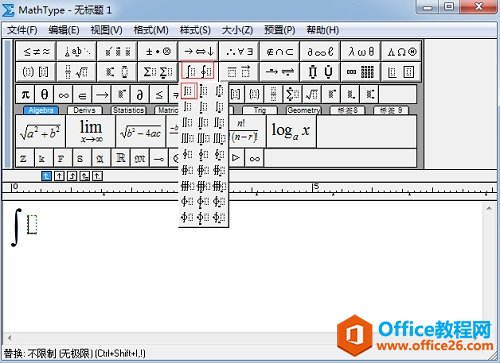Screen dimensions: 500x363
Task: Switch to the Statistics tab
Action: (128, 110)
